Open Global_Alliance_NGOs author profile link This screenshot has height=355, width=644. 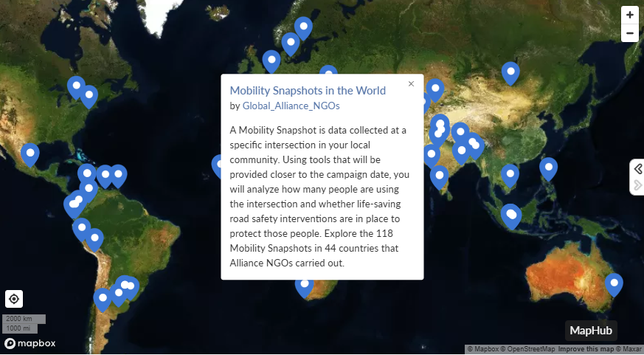291,106
